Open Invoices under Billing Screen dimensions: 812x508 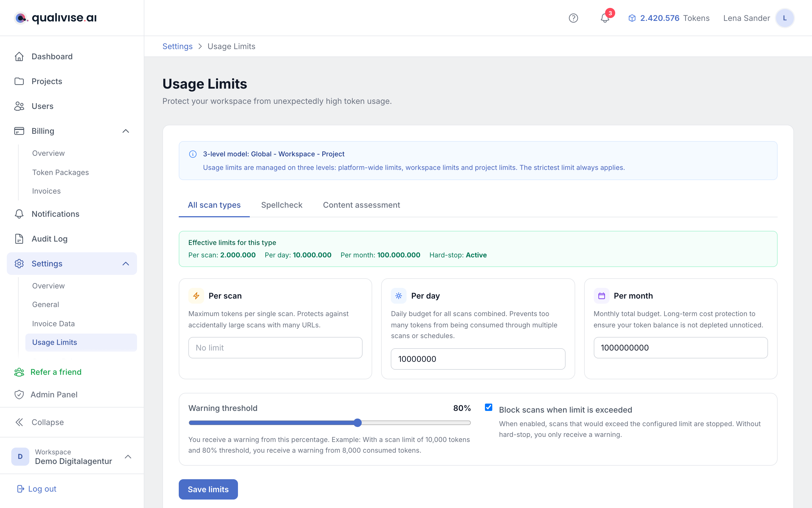tap(46, 191)
